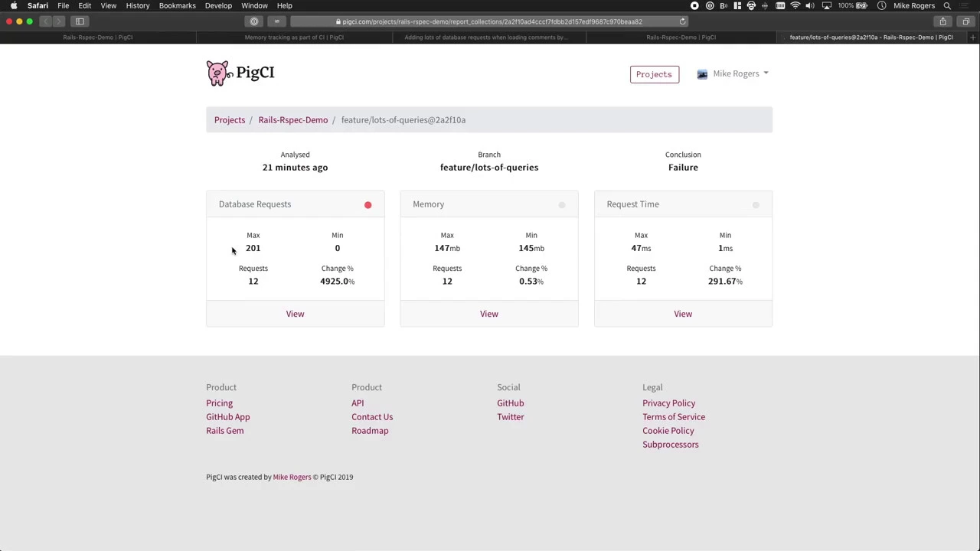Image resolution: width=980 pixels, height=551 pixels.
Task: Open the Wi-Fi status menu
Action: coord(795,5)
